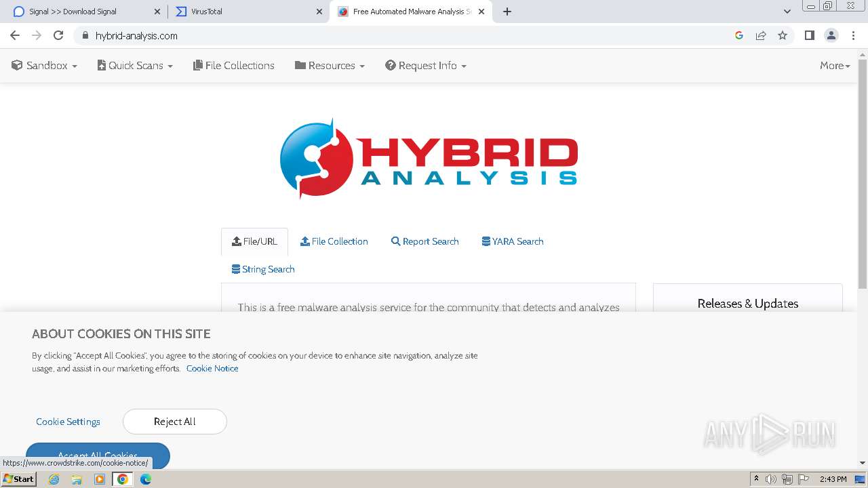868x488 pixels.
Task: Bookmark this page with the star
Action: 783,35
